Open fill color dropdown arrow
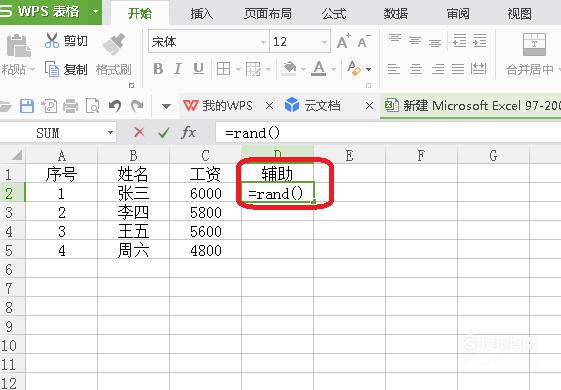The height and width of the screenshot is (390, 561). tap(303, 69)
